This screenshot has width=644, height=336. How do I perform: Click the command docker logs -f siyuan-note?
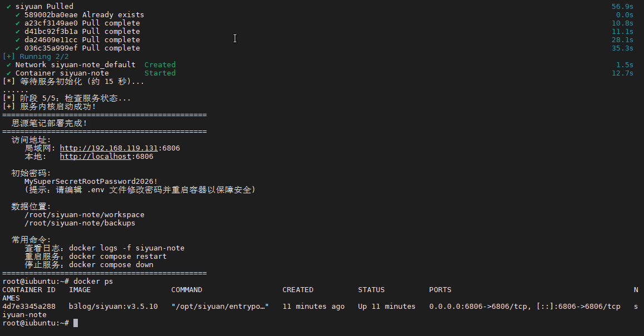tap(126, 248)
